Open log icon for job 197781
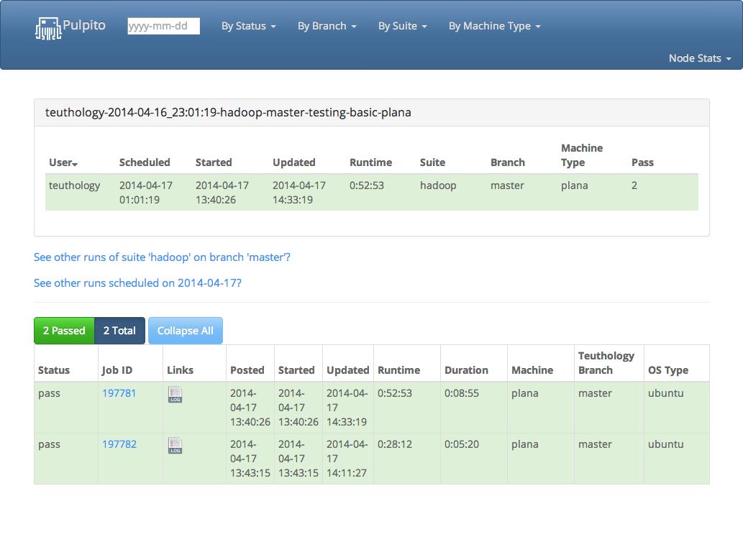 [176, 394]
